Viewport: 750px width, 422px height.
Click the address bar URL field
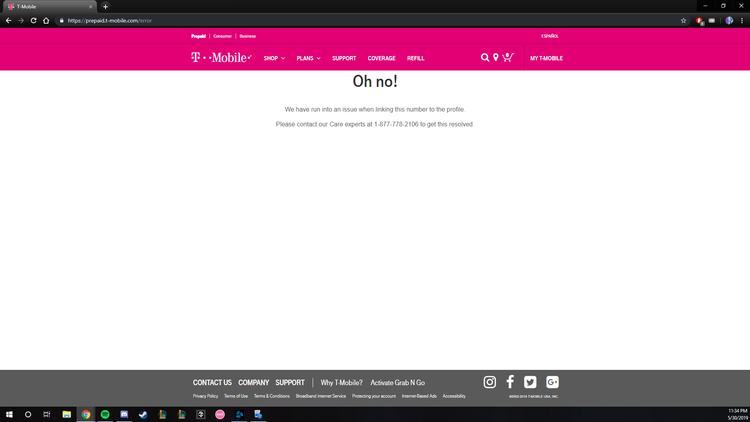pyautogui.click(x=364, y=21)
